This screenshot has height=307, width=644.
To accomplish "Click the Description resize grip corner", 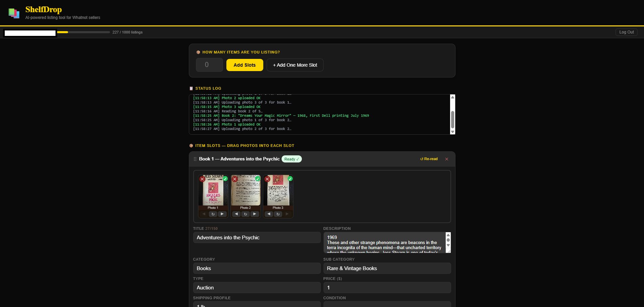I will coord(449,251).
